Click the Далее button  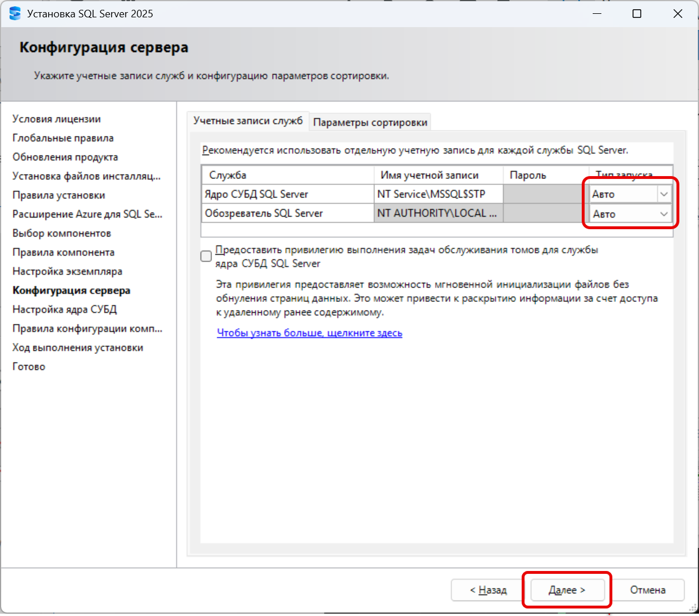pos(567,590)
